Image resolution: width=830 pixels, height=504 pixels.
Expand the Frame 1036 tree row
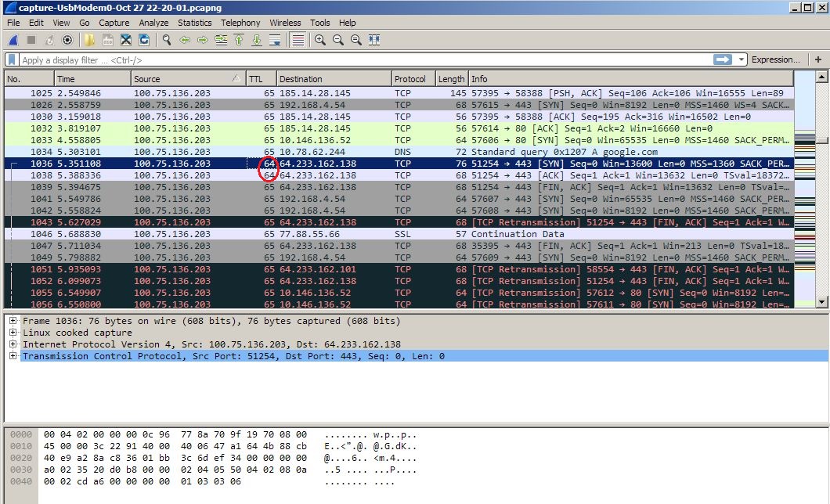click(13, 321)
